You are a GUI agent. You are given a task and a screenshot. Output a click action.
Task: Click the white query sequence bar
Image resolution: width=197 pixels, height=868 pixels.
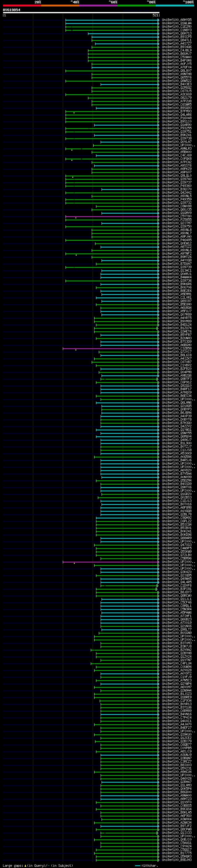(x=81, y=13)
